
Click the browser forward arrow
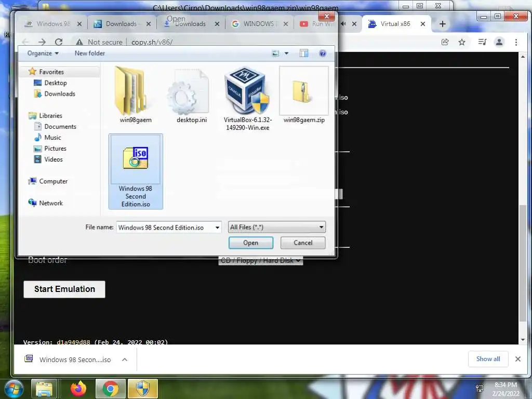[x=42, y=42]
